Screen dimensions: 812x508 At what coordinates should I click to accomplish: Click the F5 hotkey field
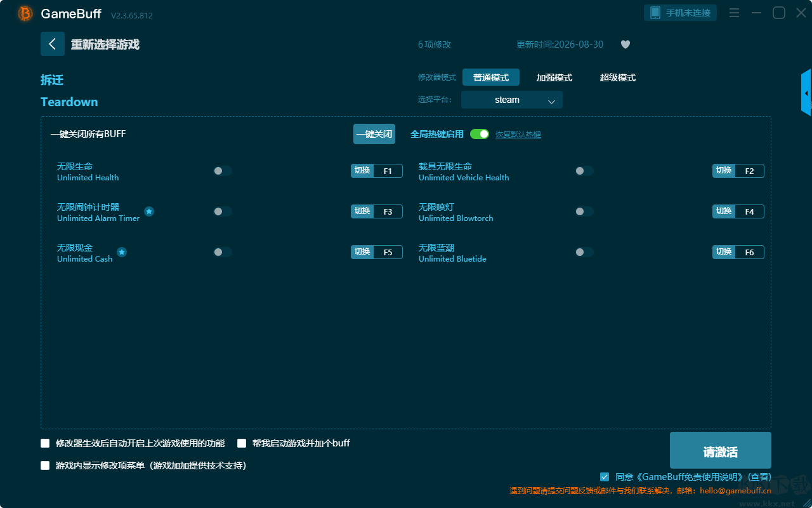pyautogui.click(x=388, y=252)
